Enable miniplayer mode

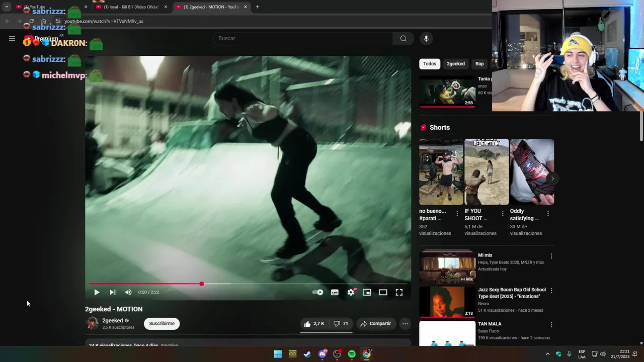pos(367,292)
